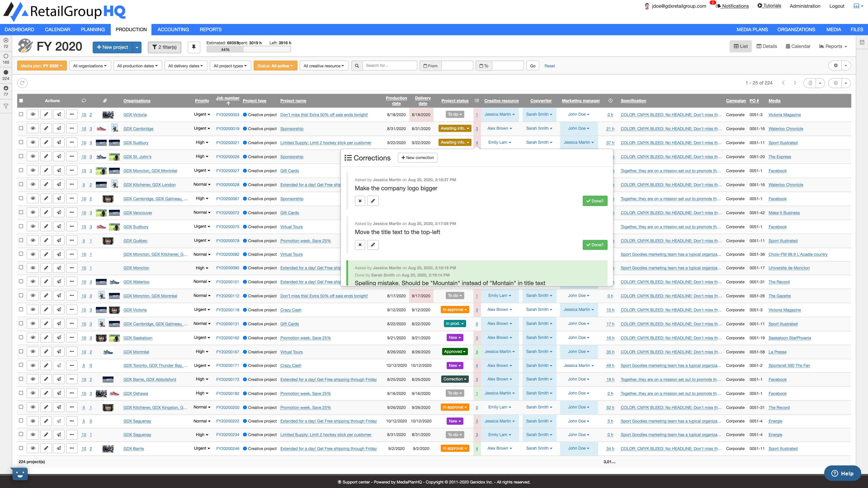This screenshot has width=868, height=488.
Task: Switch to the ACCOUNTING tab
Action: pos(173,30)
